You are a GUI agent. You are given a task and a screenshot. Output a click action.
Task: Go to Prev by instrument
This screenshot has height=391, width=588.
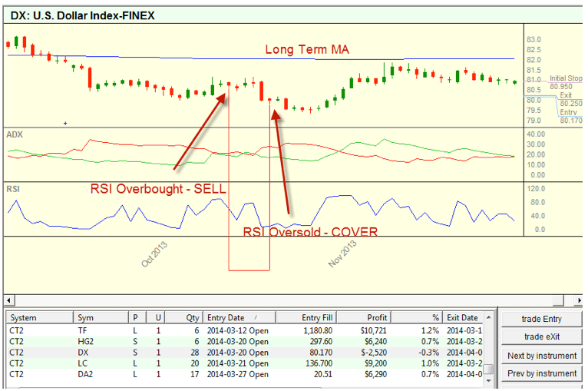[541, 373]
